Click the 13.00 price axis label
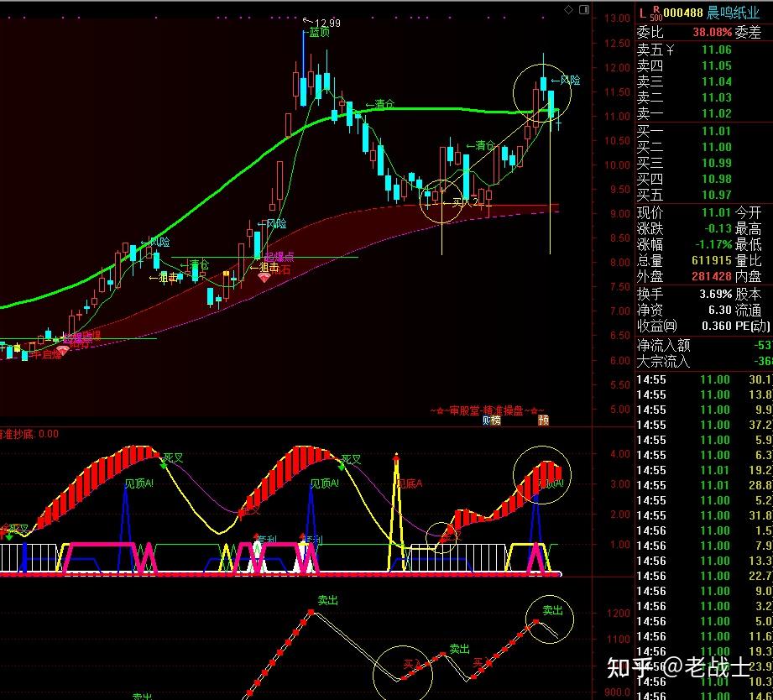The image size is (773, 700). 618,18
